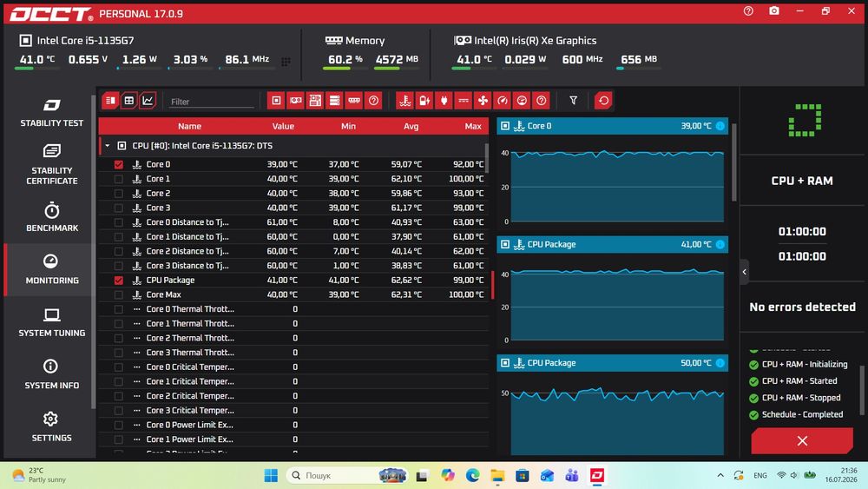Check the Core 0 Thermal Throttling checkbox
Image resolution: width=868 pixels, height=489 pixels.
pyautogui.click(x=118, y=309)
